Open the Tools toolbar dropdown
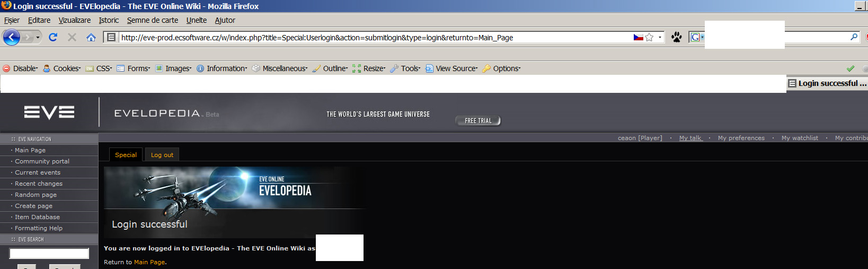 [x=405, y=68]
